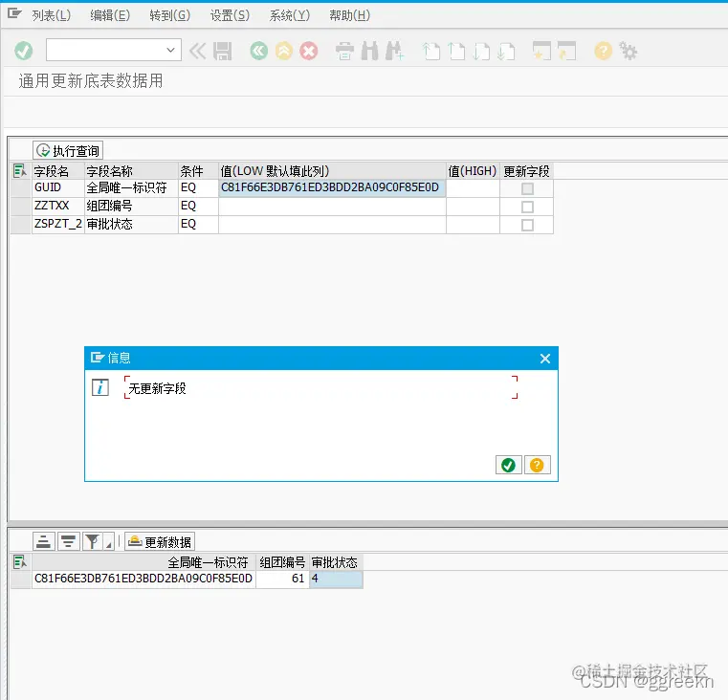Click the select-all icon of the lower grid
The width and height of the screenshot is (728, 700).
20,562
